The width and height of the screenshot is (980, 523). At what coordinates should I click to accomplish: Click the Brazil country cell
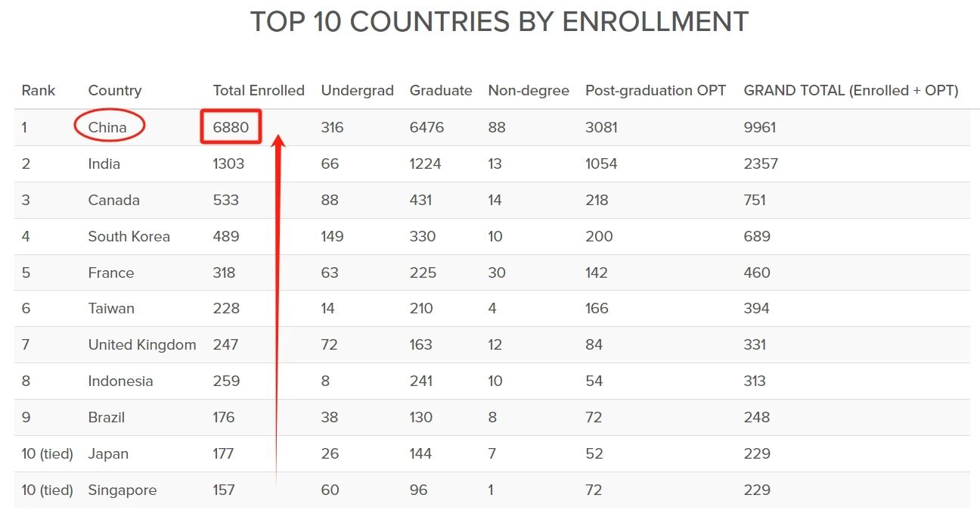coord(107,418)
